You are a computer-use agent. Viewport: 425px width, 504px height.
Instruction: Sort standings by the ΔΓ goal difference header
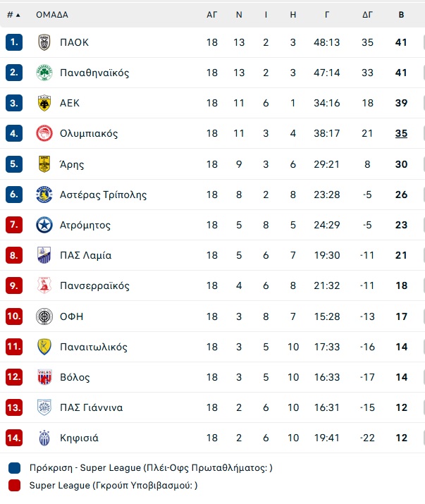click(367, 15)
